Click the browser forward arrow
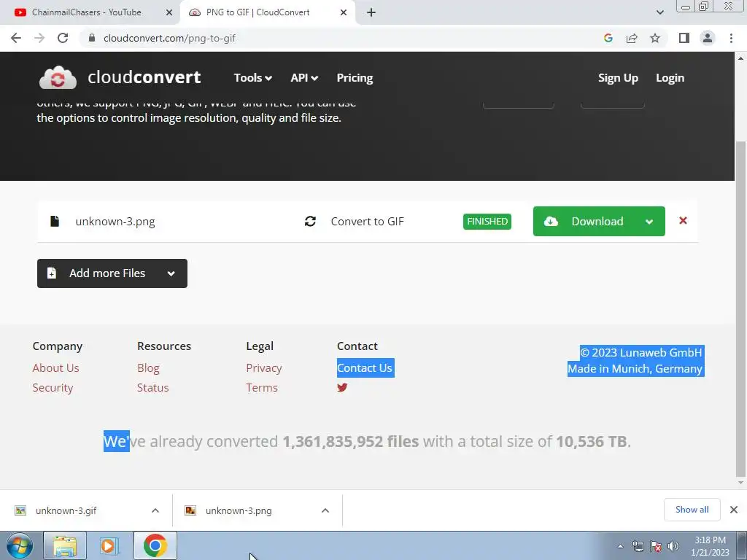This screenshot has height=560, width=747. point(39,38)
